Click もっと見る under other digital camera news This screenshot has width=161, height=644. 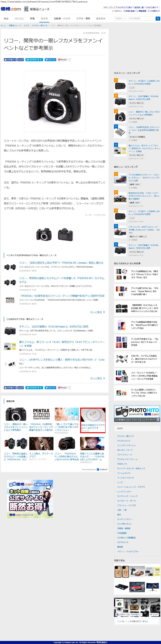[97, 378]
